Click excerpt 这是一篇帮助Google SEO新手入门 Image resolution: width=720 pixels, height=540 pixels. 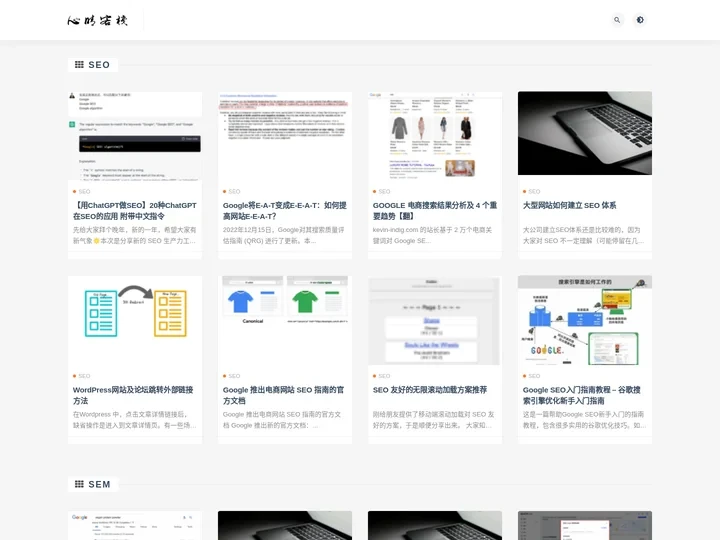(584, 420)
